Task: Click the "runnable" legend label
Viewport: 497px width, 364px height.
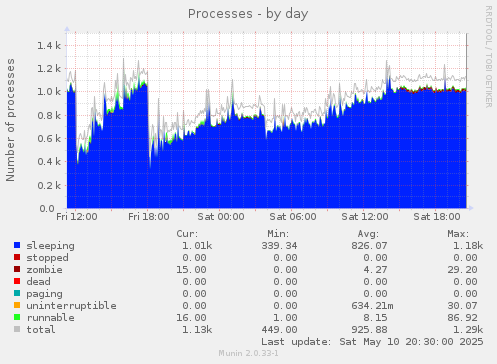Action: point(51,318)
